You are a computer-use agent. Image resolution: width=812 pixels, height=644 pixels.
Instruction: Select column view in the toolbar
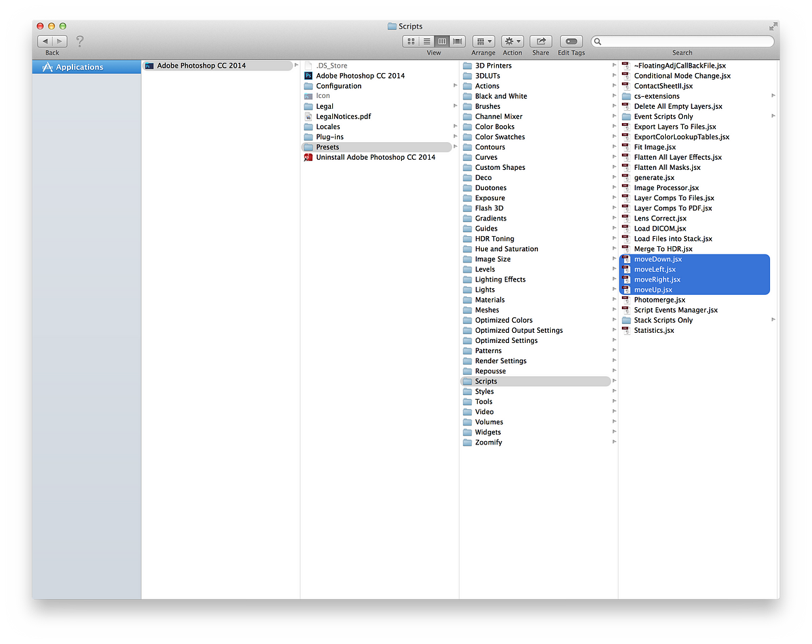coord(442,41)
